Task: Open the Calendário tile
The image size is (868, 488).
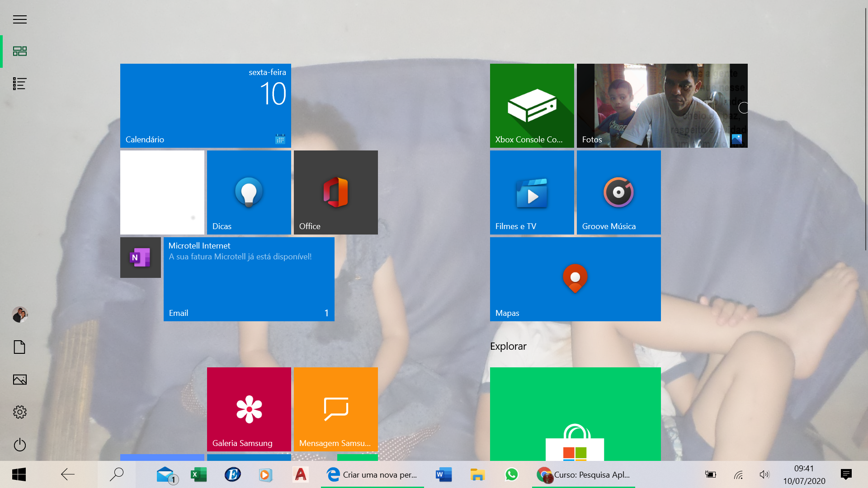Action: (x=205, y=105)
